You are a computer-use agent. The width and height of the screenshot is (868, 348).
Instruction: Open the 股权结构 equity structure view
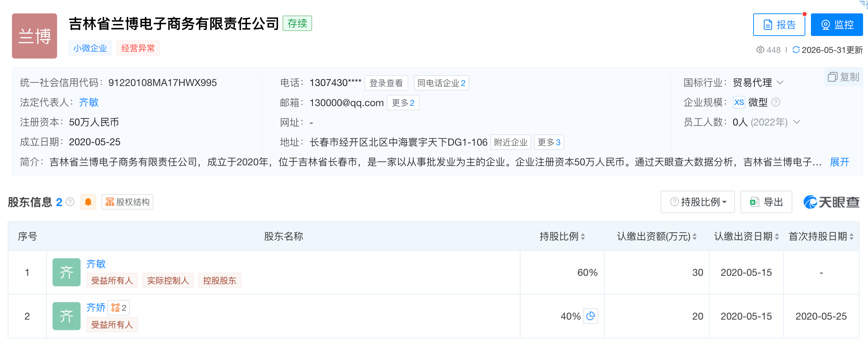coord(128,202)
